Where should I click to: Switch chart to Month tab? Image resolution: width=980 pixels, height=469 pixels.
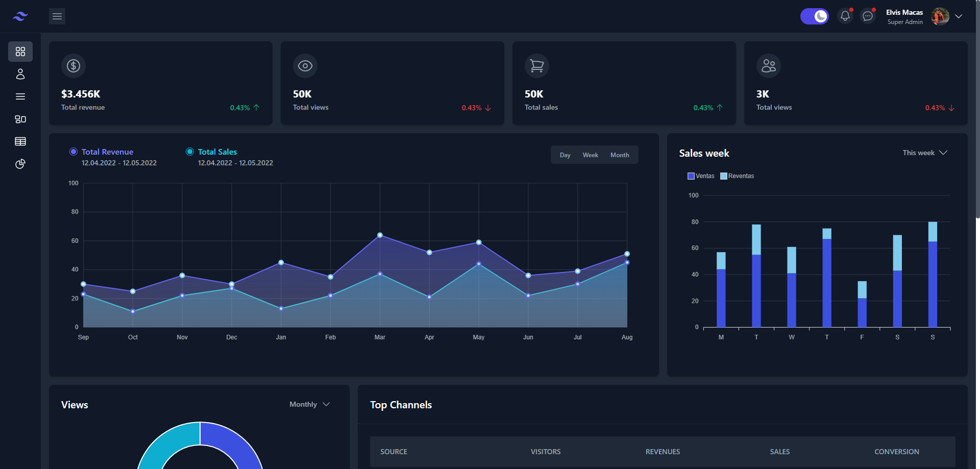619,155
